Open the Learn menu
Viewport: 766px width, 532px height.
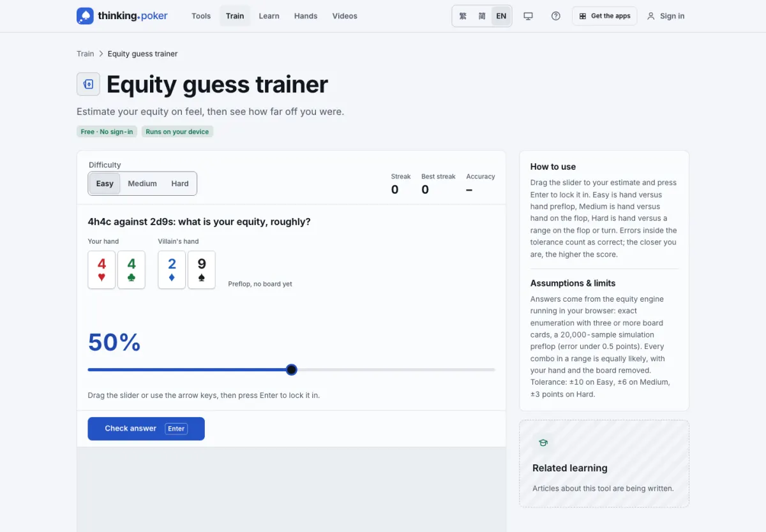[x=269, y=16]
